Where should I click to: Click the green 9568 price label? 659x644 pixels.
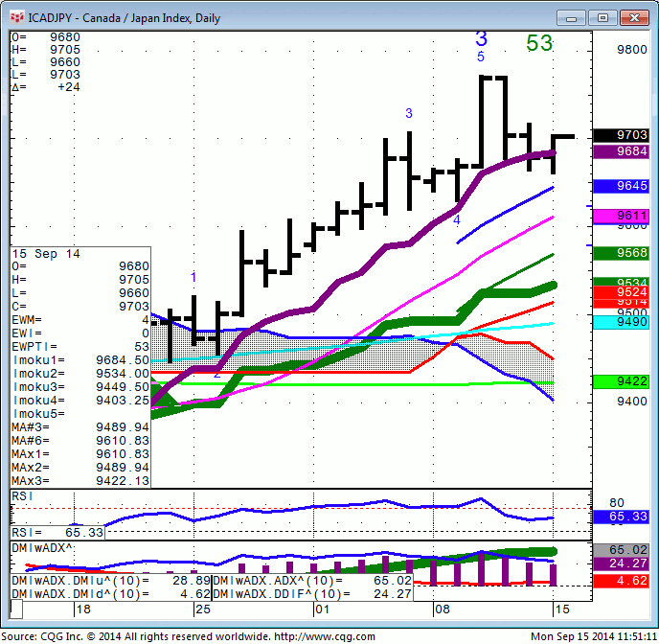coord(622,253)
